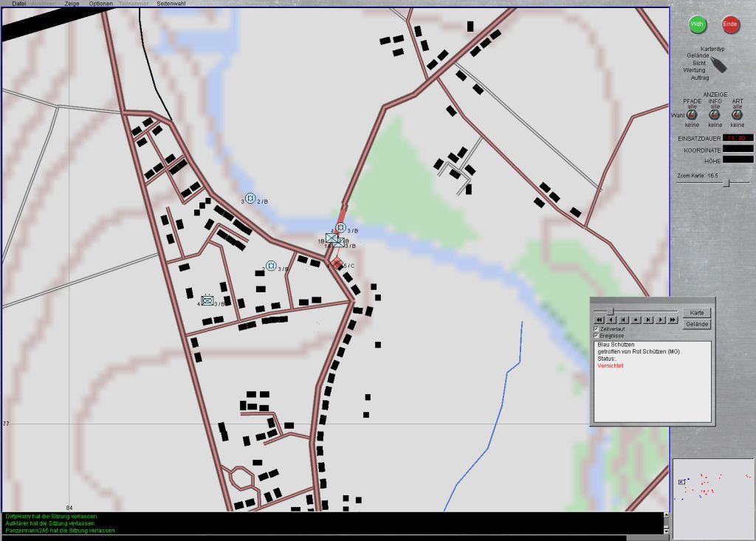Click the red destroyed unit marker 5/C
Image resolution: width=756 pixels, height=541 pixels.
(x=337, y=263)
